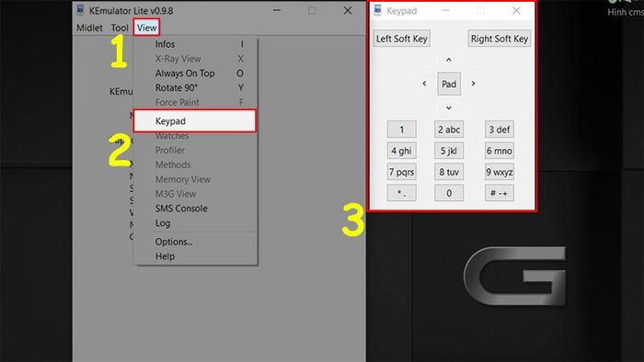
Task: Minimize the KEmulator Lite window
Action: coord(277,10)
